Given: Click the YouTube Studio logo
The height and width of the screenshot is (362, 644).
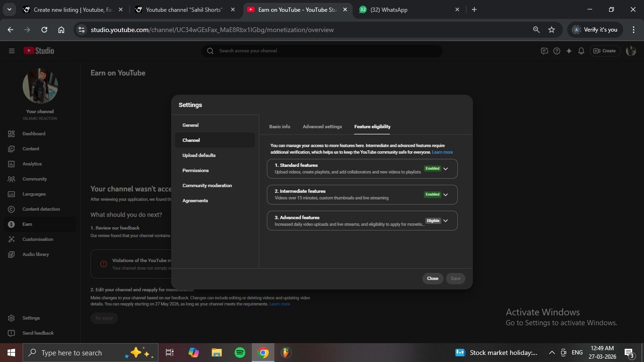Looking at the screenshot, I should 39,51.
